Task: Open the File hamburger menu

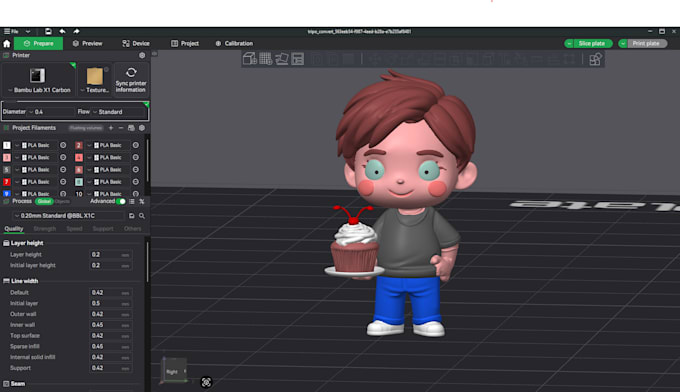Action: pos(11,31)
